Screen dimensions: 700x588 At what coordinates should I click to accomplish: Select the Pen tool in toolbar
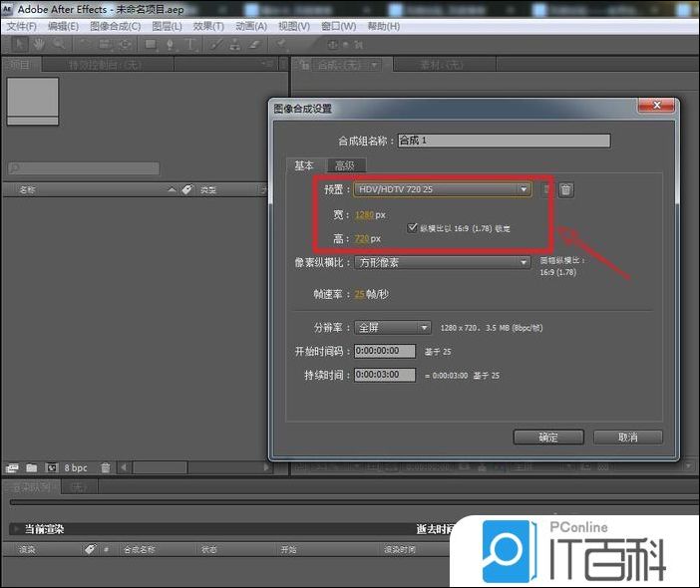tap(171, 44)
